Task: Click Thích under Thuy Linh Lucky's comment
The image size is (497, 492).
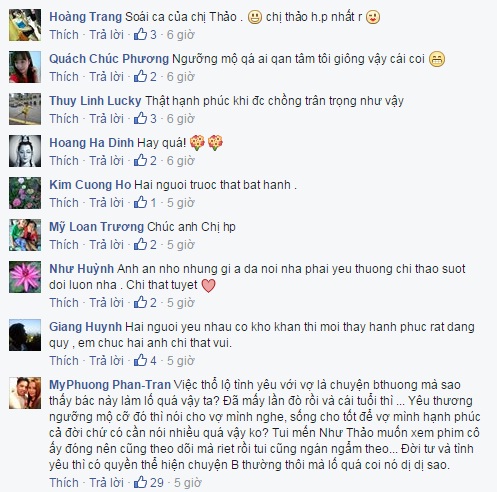Action: pos(64,119)
